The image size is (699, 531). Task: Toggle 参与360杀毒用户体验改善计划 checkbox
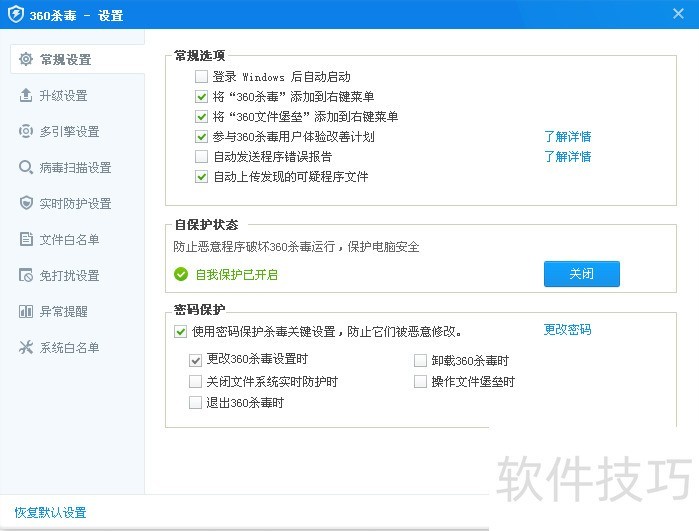201,136
